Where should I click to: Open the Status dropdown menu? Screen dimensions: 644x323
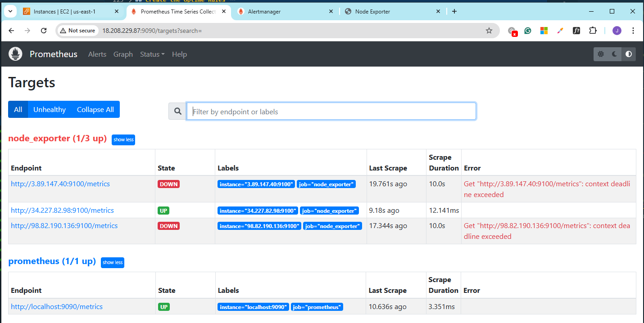click(152, 54)
